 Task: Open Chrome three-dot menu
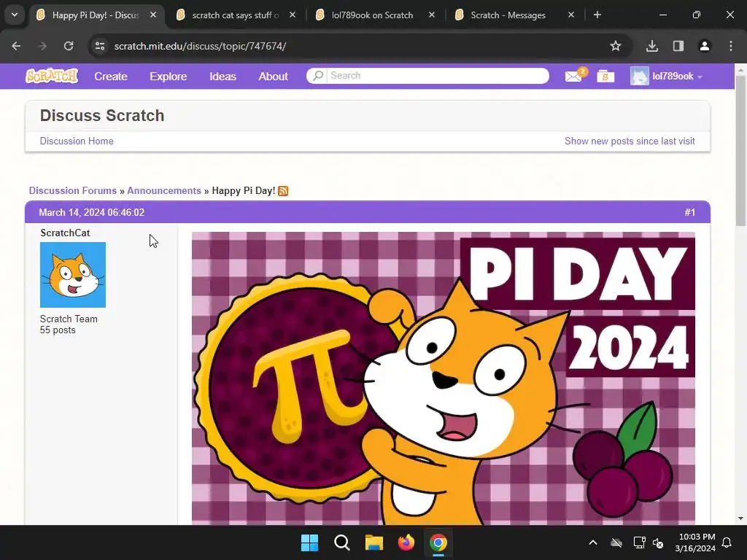click(x=731, y=46)
